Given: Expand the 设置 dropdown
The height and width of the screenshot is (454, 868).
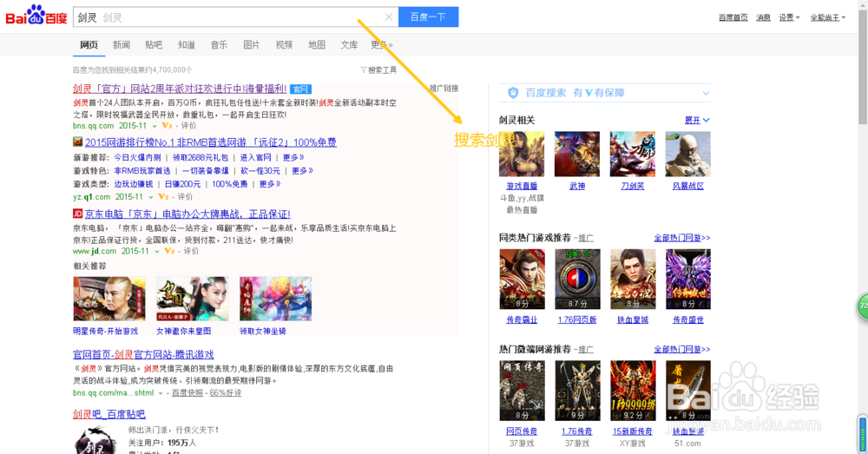Looking at the screenshot, I should coord(789,17).
